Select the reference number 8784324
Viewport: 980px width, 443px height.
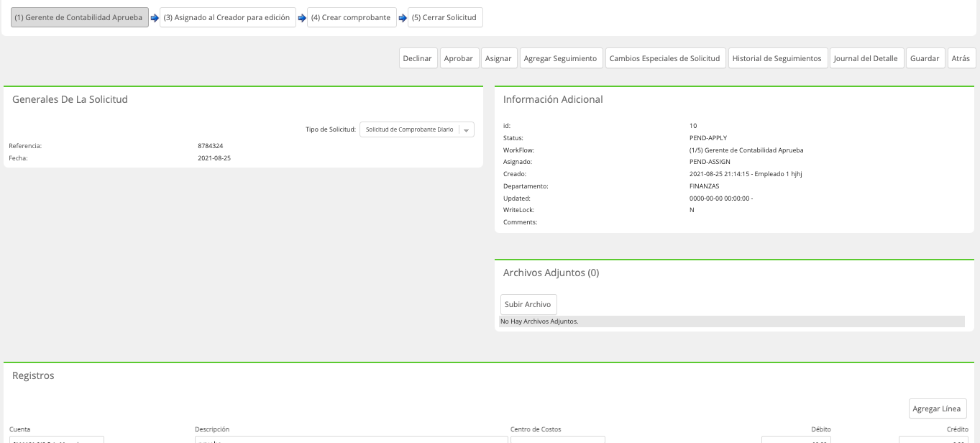pyautogui.click(x=211, y=146)
